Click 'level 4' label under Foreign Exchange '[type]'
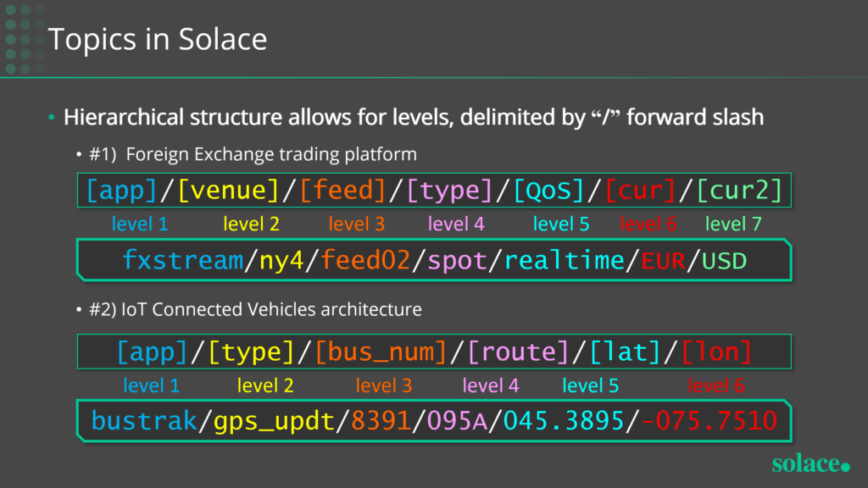This screenshot has width=868, height=488. click(x=456, y=224)
